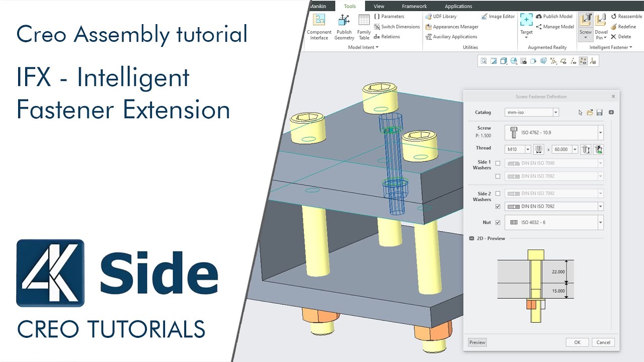Uncheck the Nut checkbox

pyautogui.click(x=498, y=222)
